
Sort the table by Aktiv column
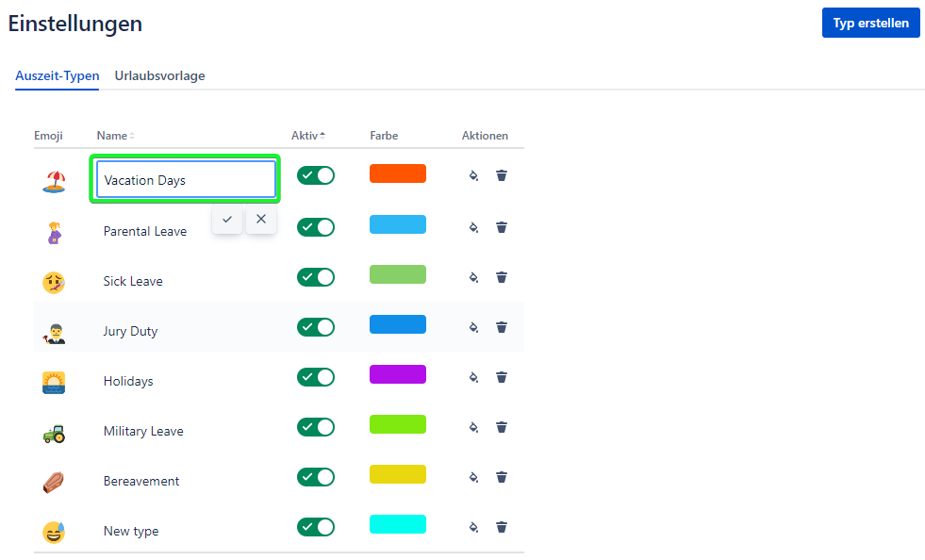307,136
